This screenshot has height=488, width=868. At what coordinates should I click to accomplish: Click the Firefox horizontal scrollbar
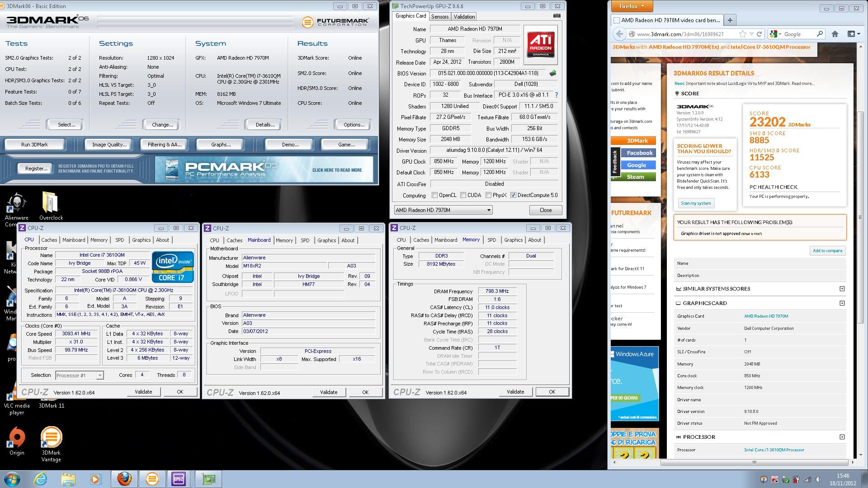tap(754, 462)
